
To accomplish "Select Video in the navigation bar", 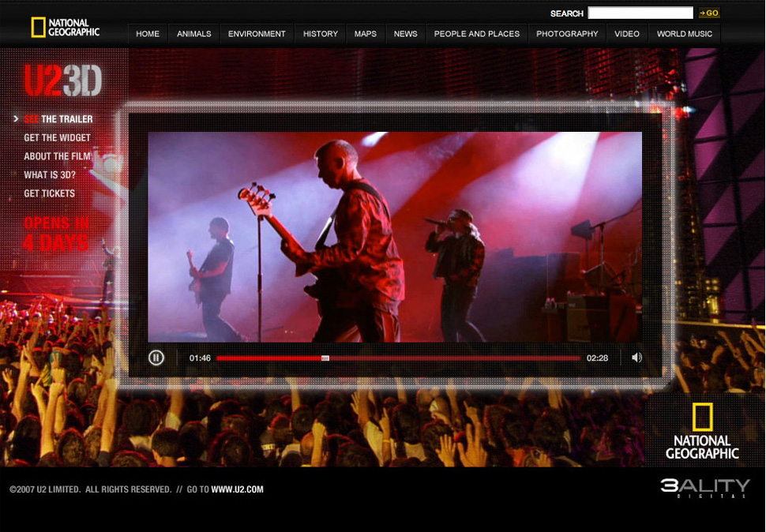I will [x=627, y=34].
